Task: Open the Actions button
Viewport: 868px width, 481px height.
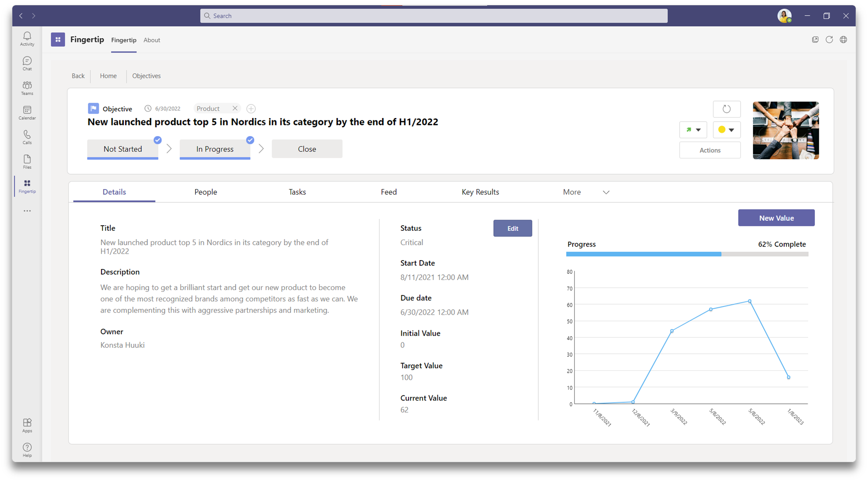Action: 710,150
